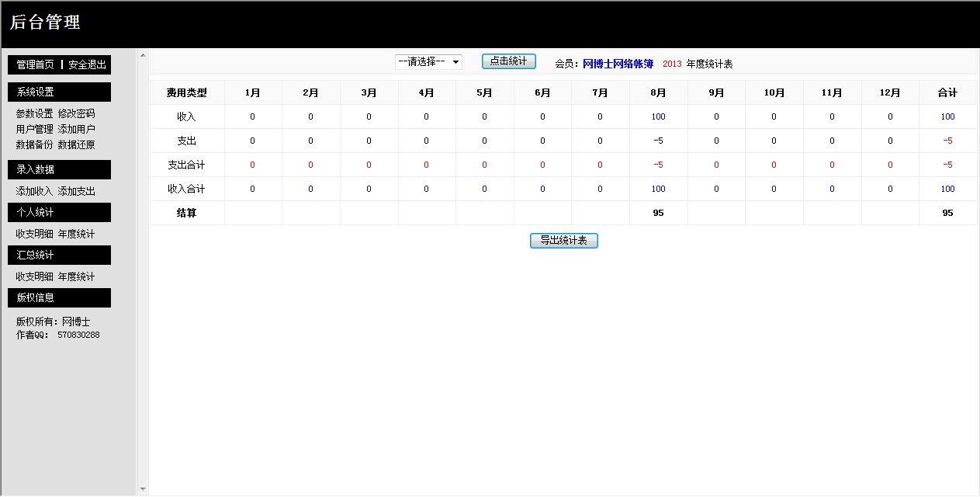This screenshot has width=980, height=497.
Task: Open the 修改密码 link
Action: click(x=76, y=113)
